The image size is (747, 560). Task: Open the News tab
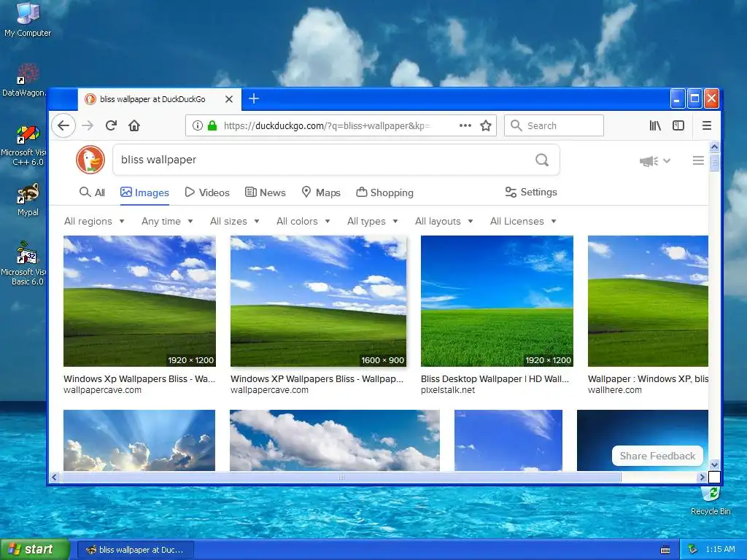click(x=266, y=192)
